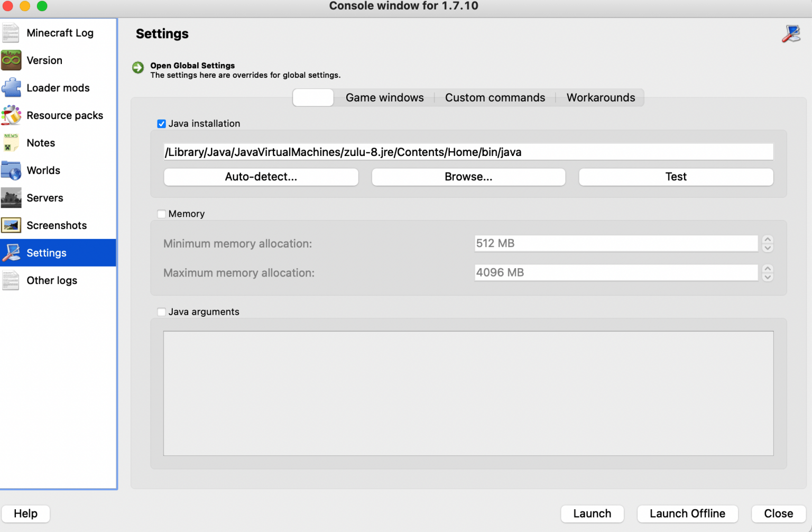Uncheck the Java installation override
The width and height of the screenshot is (812, 532).
pos(162,123)
